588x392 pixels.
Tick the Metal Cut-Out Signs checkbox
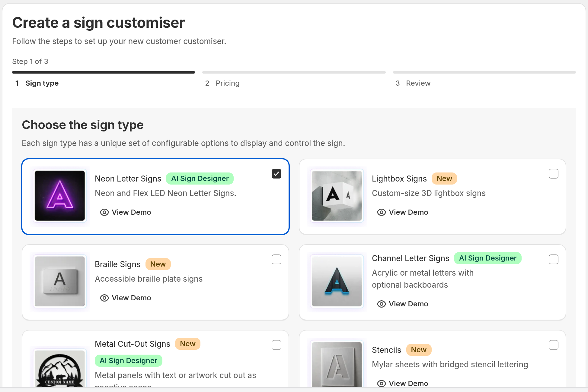coord(276,345)
